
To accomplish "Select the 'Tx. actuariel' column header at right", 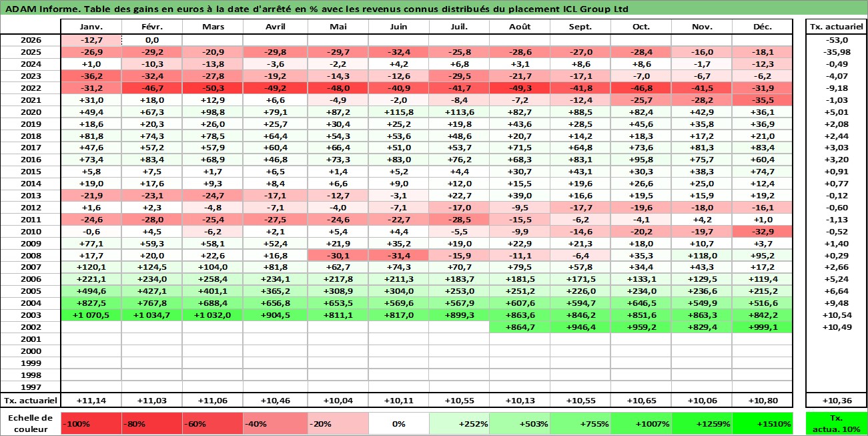I will (x=836, y=27).
